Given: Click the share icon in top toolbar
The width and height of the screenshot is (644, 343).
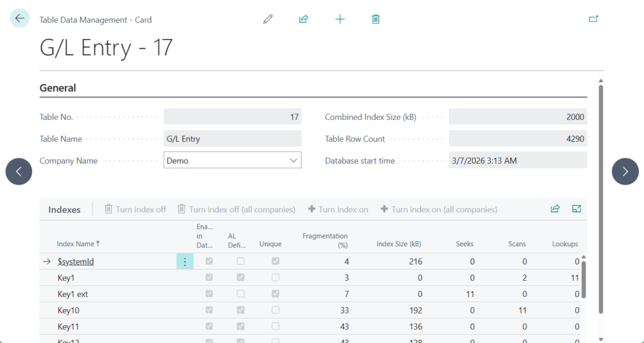Looking at the screenshot, I should (304, 19).
